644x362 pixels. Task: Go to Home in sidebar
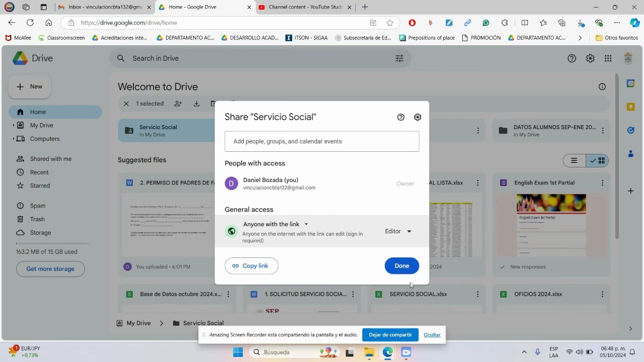[55, 112]
